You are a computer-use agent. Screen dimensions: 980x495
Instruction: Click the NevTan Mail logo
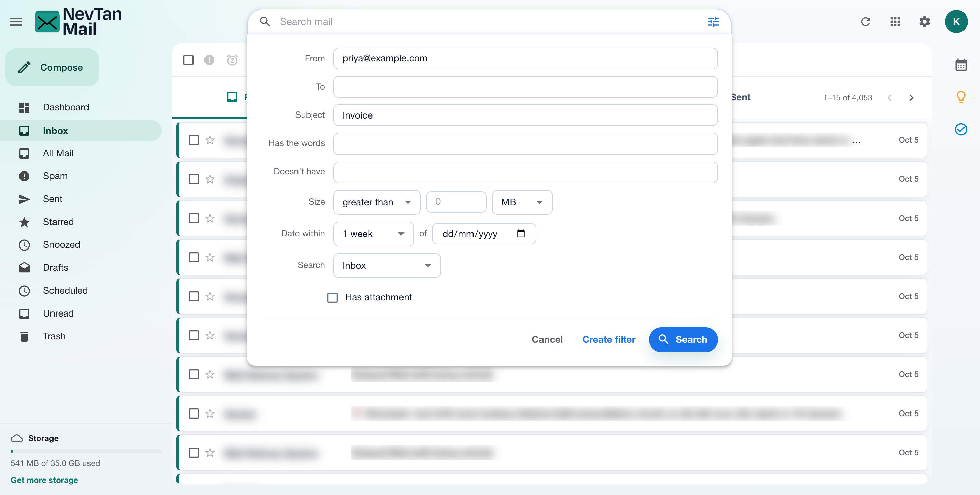click(78, 22)
